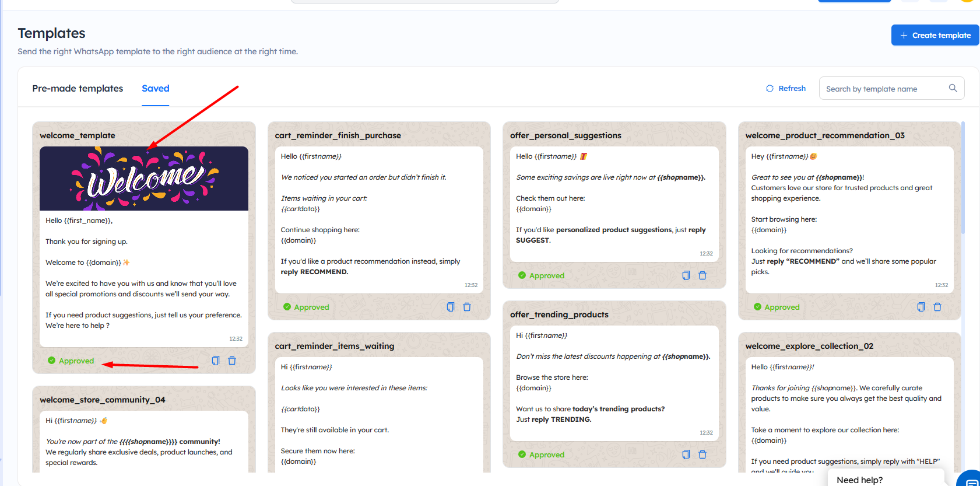This screenshot has width=980, height=486.
Task: Refresh the template list
Action: 786,89
